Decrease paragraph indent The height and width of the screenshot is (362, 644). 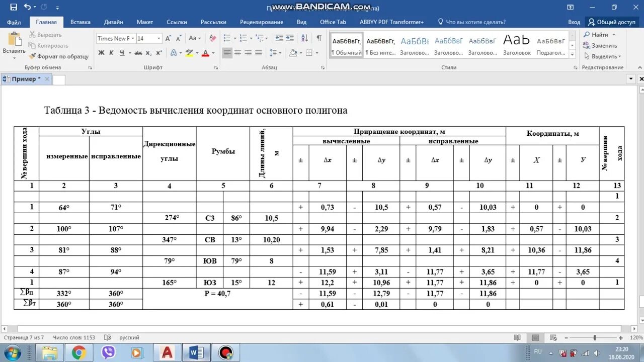pyautogui.click(x=279, y=38)
